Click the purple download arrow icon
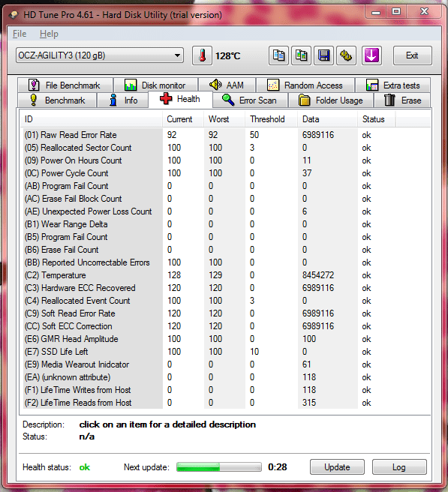This screenshot has width=448, height=492. 371,55
